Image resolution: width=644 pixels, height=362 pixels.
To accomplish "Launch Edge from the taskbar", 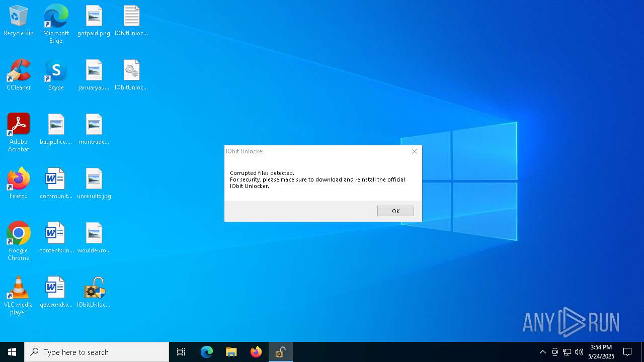I will coord(207,352).
